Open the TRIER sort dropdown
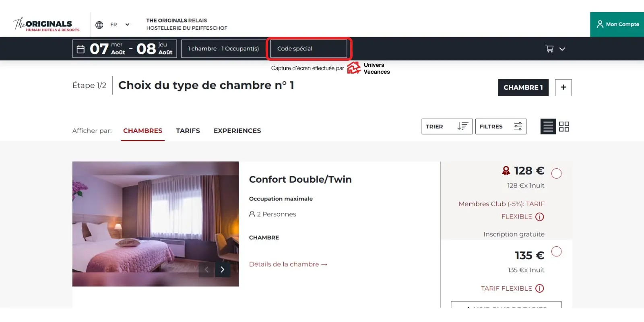The width and height of the screenshot is (644, 322). (x=447, y=126)
